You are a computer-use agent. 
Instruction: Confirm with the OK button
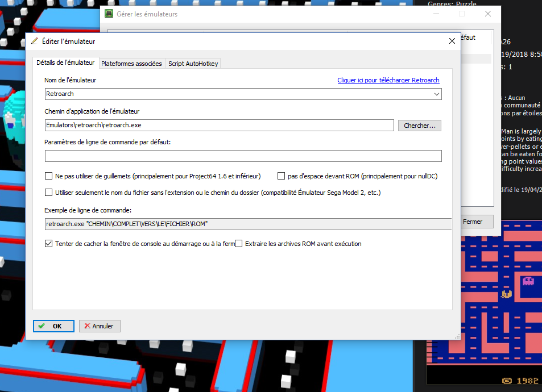tap(53, 326)
